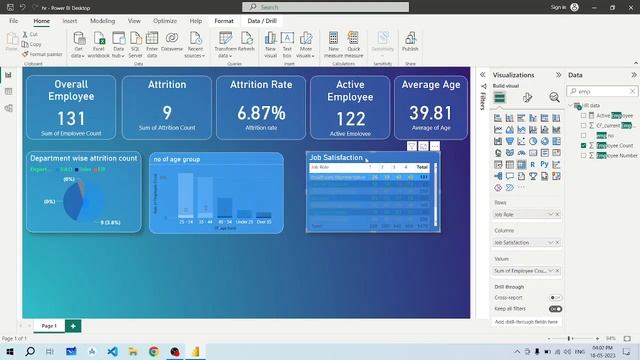
Task: Open the Analytics magnifier tab in Visualizations
Action: 554,98
